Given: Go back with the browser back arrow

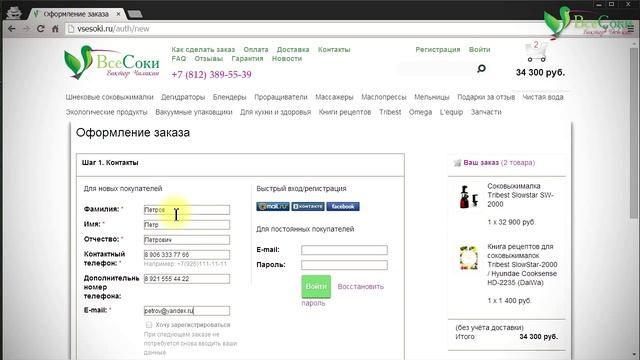Looking at the screenshot, I should pos(11,29).
